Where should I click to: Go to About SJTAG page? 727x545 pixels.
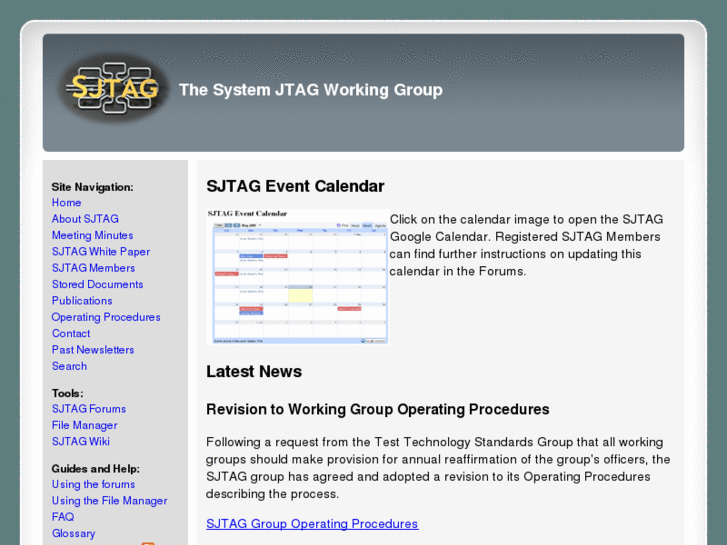[85, 219]
